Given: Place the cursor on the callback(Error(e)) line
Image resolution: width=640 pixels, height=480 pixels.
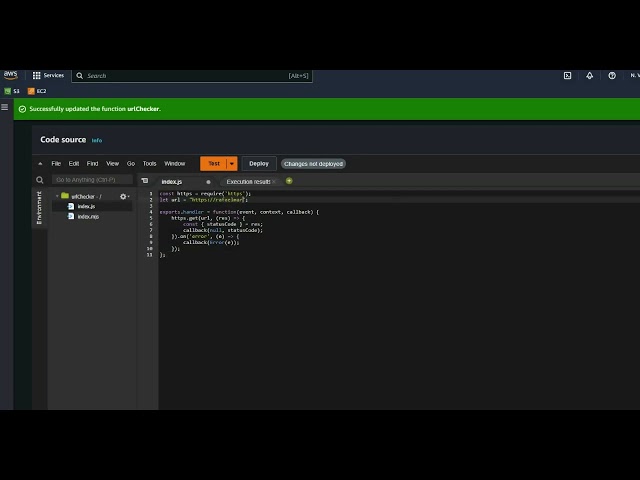Looking at the screenshot, I should (x=211, y=242).
